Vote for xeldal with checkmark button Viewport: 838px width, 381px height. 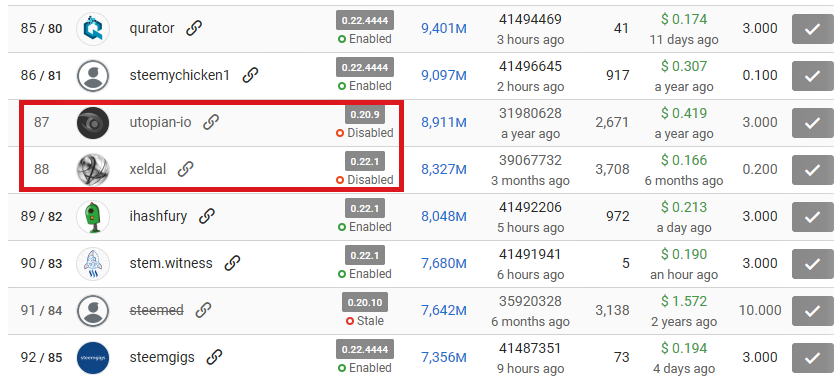pyautogui.click(x=812, y=170)
